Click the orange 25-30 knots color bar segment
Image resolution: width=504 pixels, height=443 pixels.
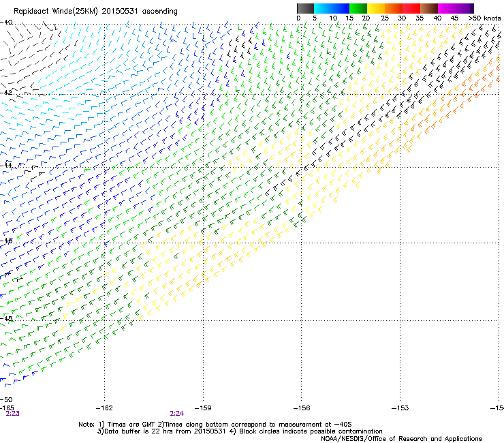click(x=394, y=8)
